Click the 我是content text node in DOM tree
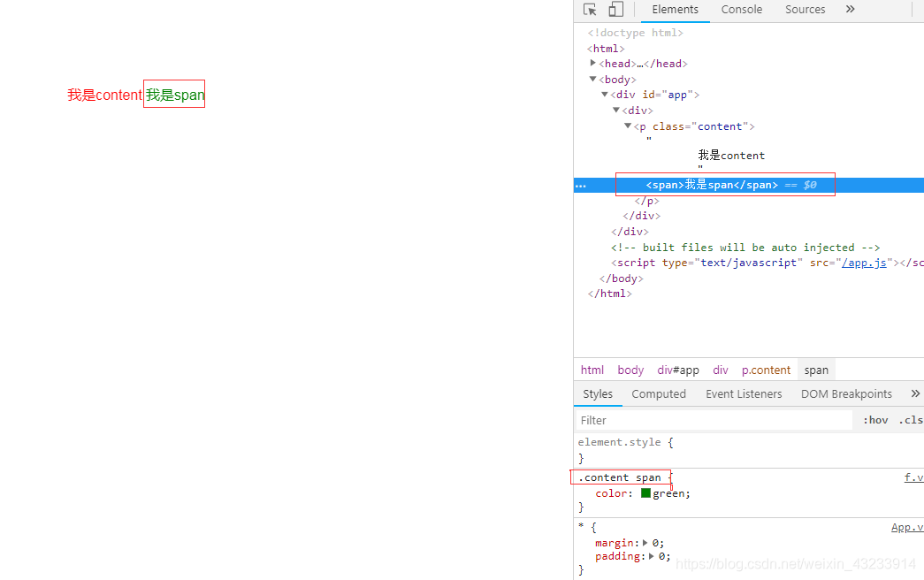Viewport: 924px width, 580px height. pos(731,156)
